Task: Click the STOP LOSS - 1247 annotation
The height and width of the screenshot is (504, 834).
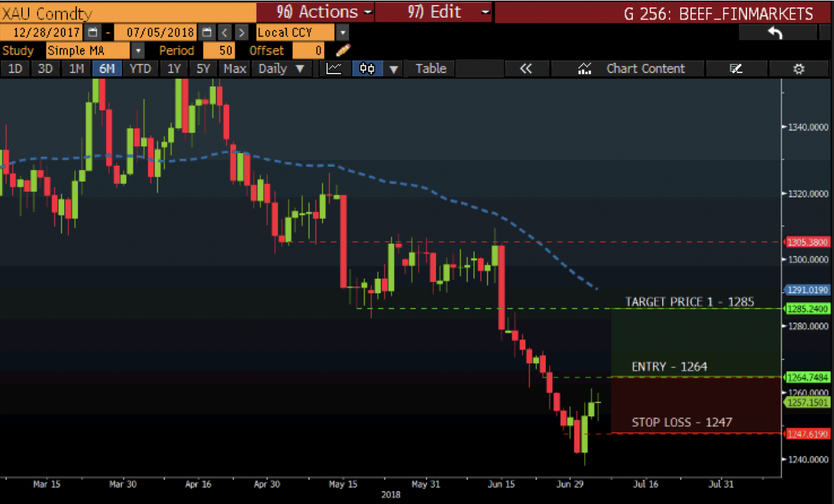Action: point(682,422)
